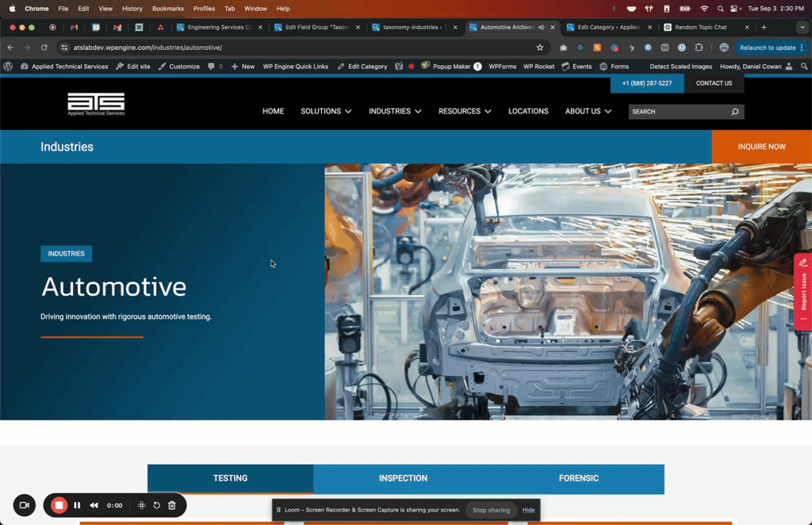Select the Forensic tab
Image resolution: width=812 pixels, height=525 pixels.
(x=578, y=478)
